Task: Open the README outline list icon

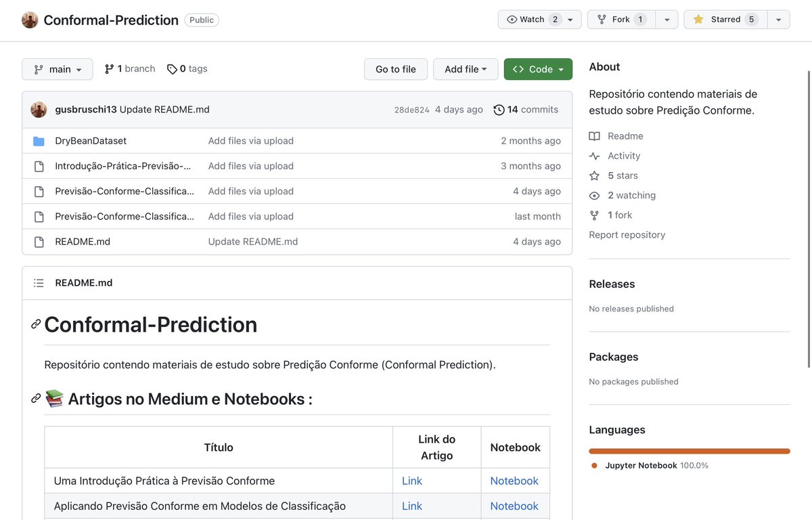Action: (x=39, y=283)
